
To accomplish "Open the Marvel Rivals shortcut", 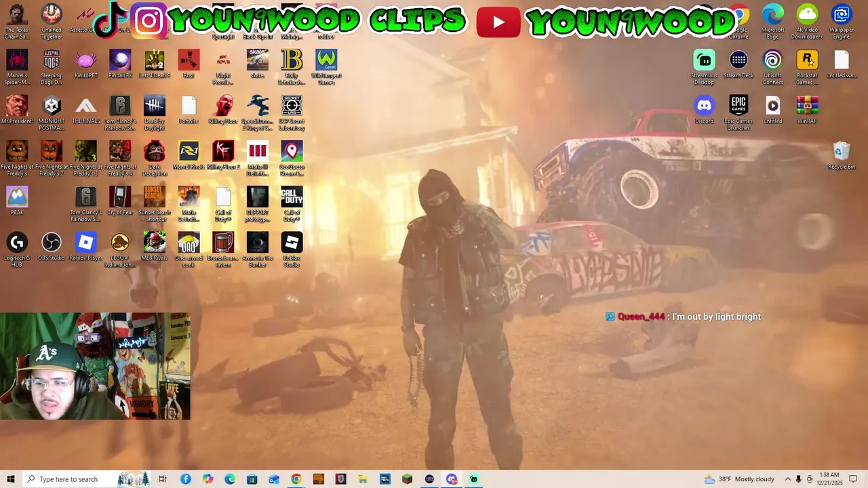I will click(189, 155).
